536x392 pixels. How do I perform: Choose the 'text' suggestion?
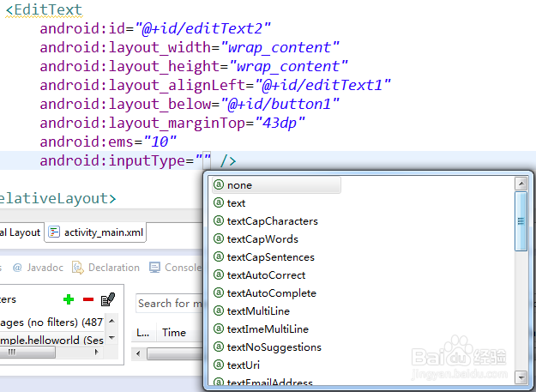(x=236, y=203)
